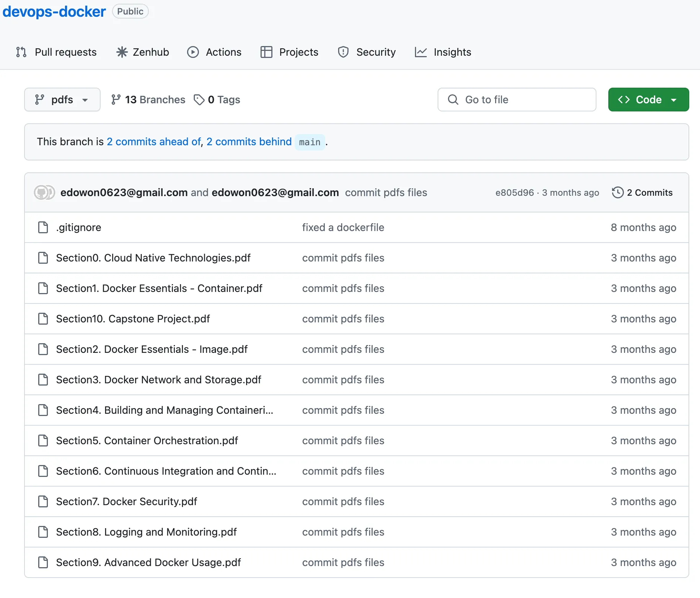Click the file icon beside .gitignore

[x=43, y=227]
